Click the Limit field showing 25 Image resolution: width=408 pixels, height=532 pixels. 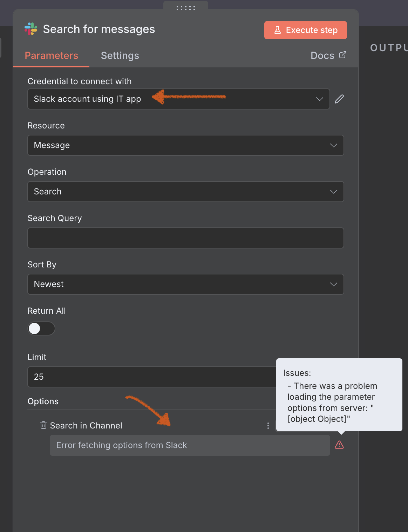coord(151,377)
